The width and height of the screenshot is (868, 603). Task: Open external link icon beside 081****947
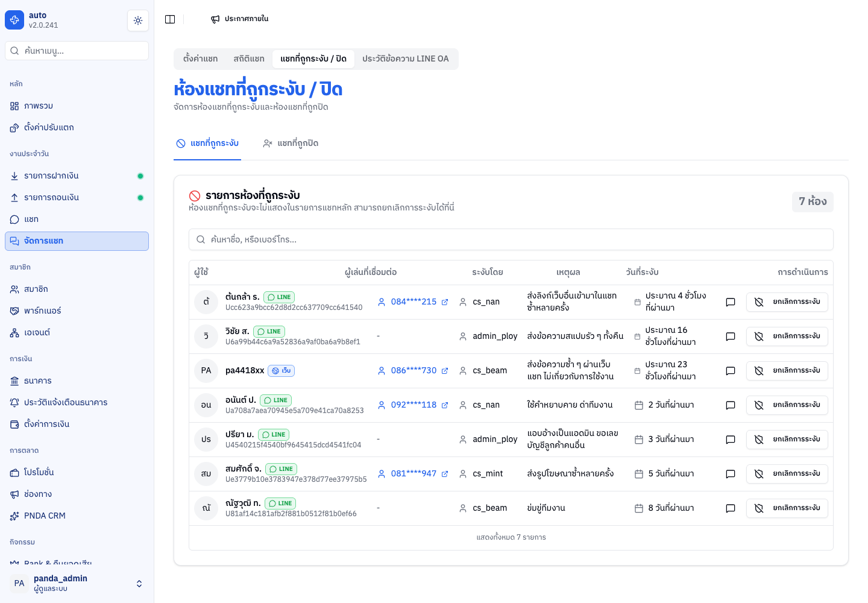coord(445,474)
